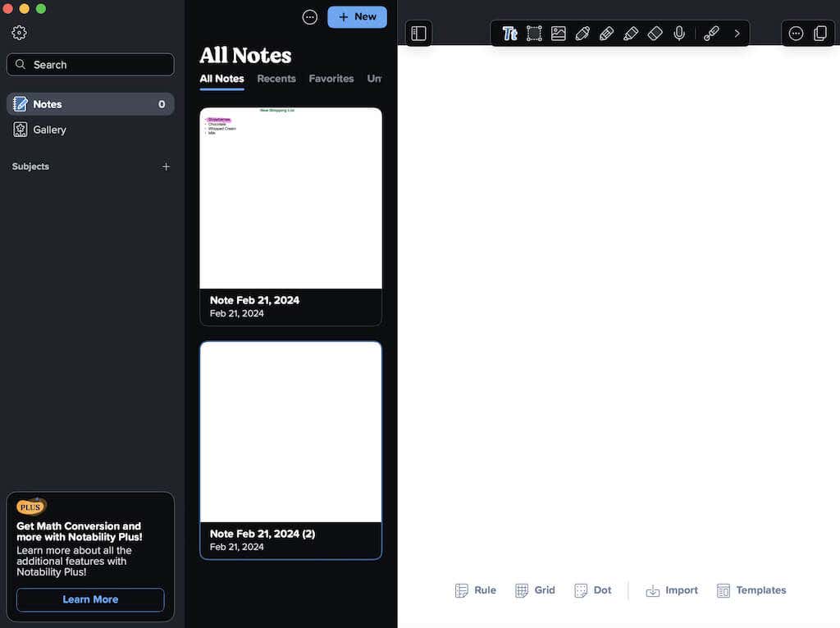Click Learn More about Notability Plus
The height and width of the screenshot is (628, 840).
coord(90,599)
